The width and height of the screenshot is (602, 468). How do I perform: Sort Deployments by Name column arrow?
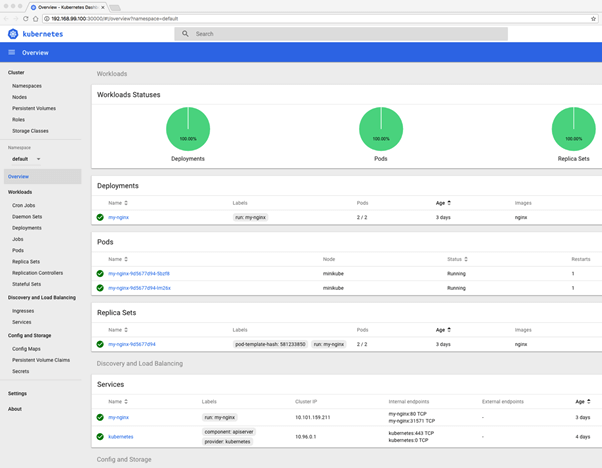click(126, 203)
